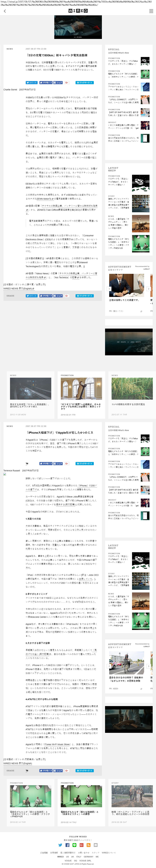Previous ad arrow in carousel beside iPhone article

point(109,666)
